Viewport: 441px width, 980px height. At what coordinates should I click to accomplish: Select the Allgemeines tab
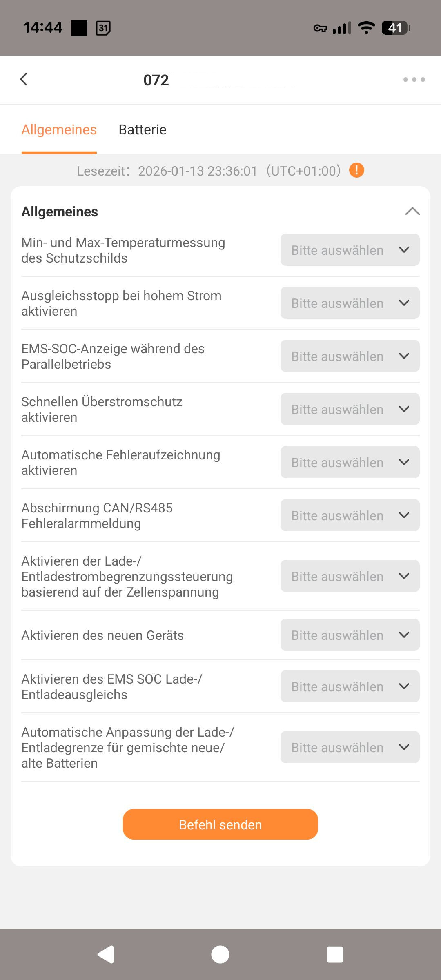tap(59, 130)
